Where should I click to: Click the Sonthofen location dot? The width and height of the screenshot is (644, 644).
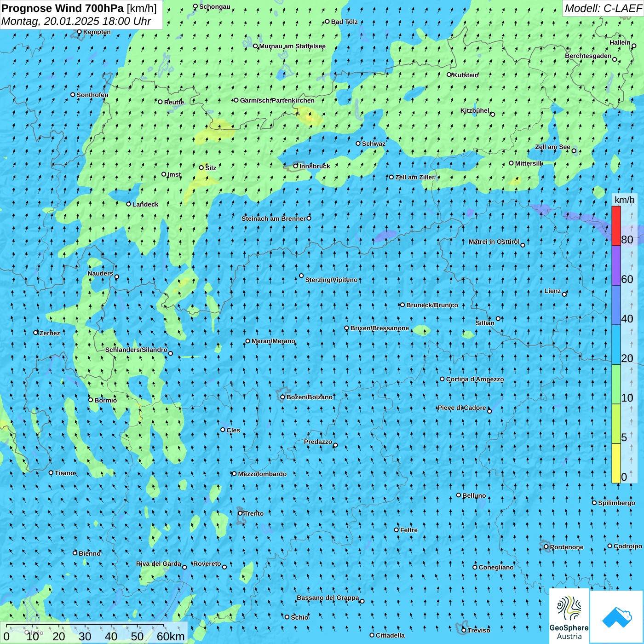(73, 94)
